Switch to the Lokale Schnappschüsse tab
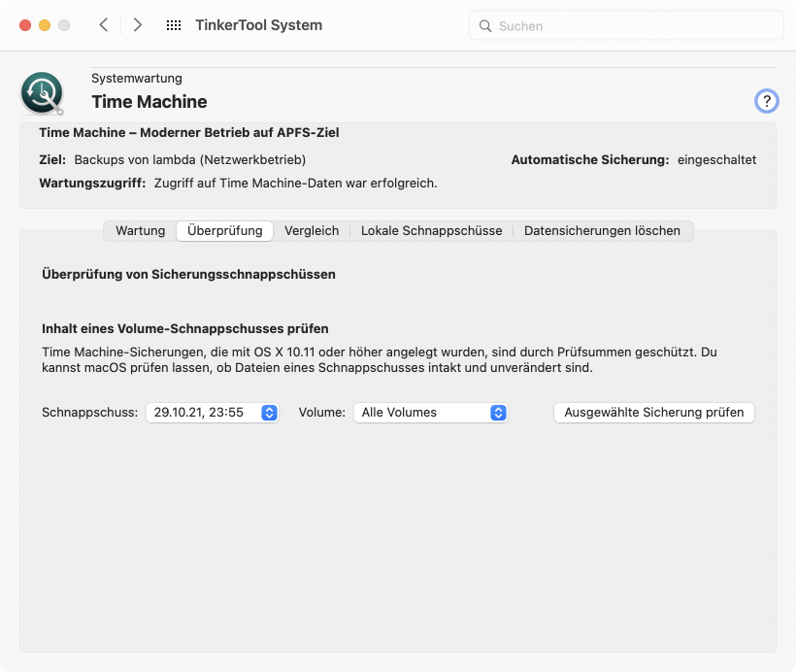796x672 pixels. [432, 230]
